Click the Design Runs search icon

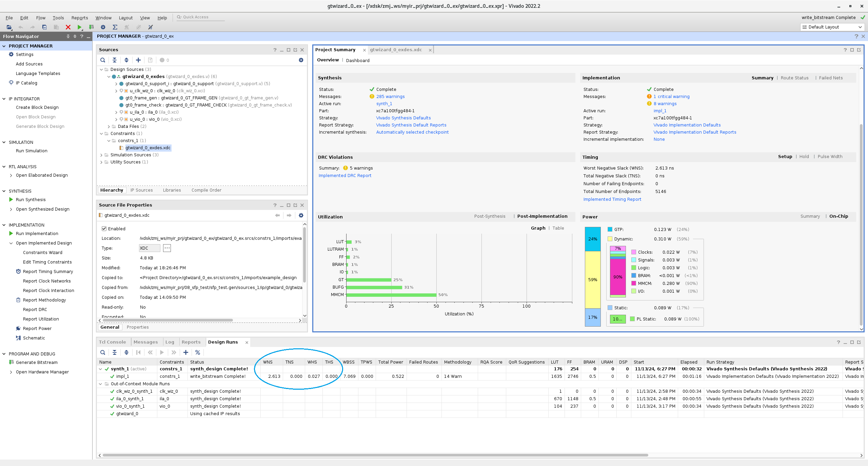103,352
